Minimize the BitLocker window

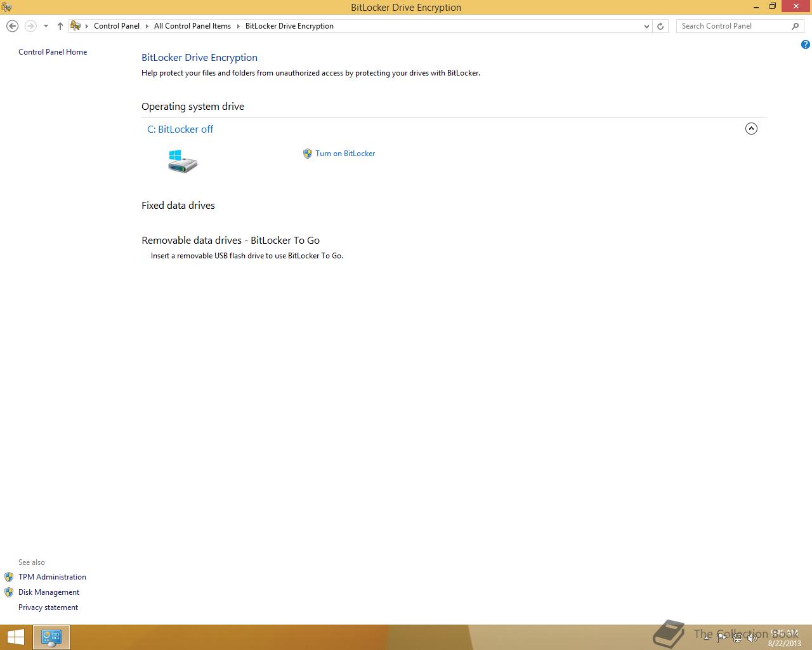[x=756, y=6]
